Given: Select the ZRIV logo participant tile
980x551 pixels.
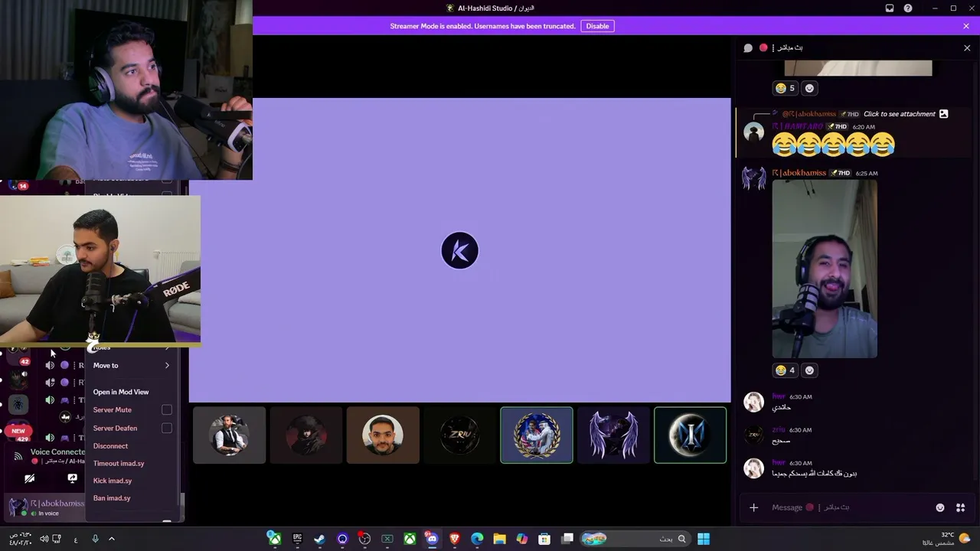Looking at the screenshot, I should 459,435.
